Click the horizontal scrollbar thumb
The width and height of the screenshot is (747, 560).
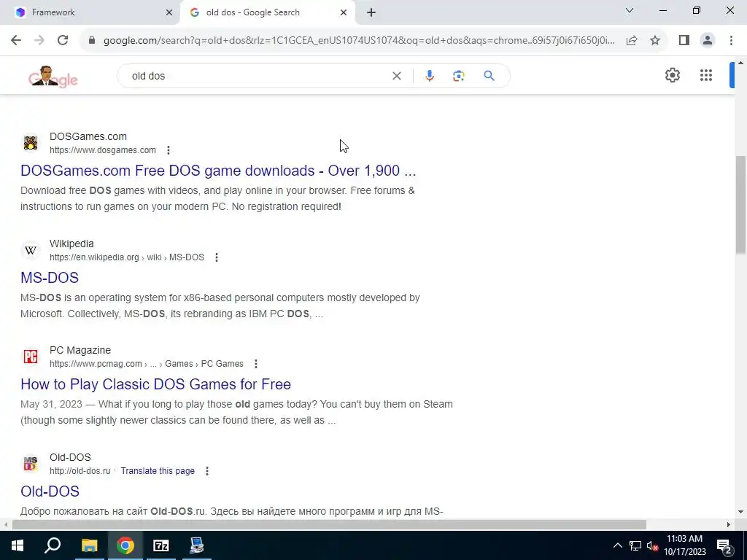(x=329, y=525)
